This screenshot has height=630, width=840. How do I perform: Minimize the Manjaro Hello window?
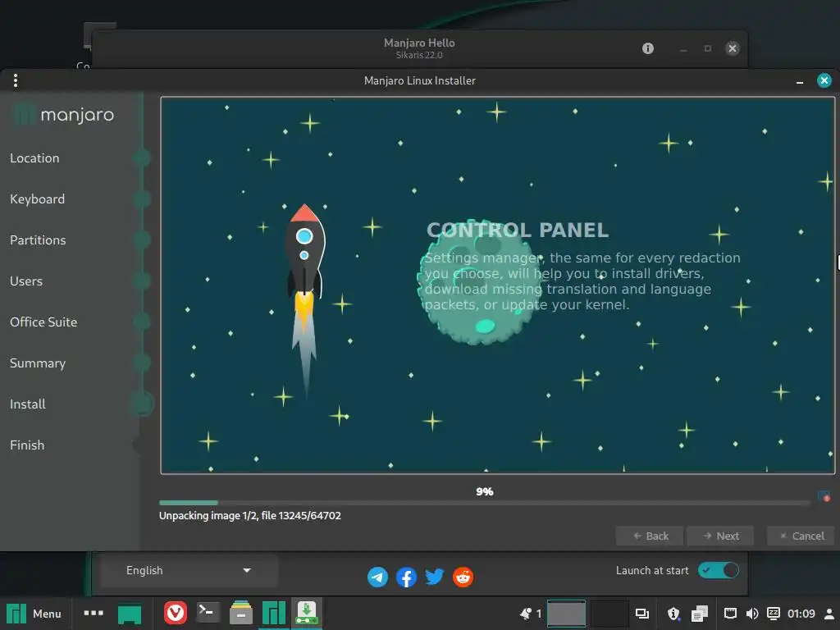point(683,49)
